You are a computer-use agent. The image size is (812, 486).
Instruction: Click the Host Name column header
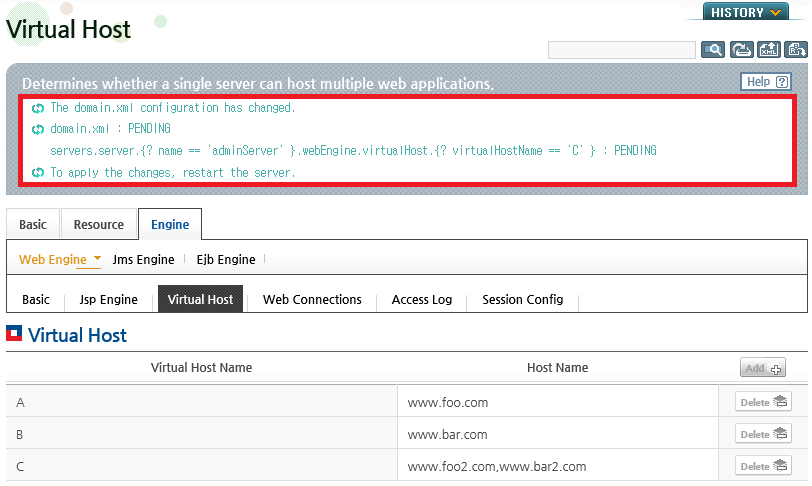(558, 367)
